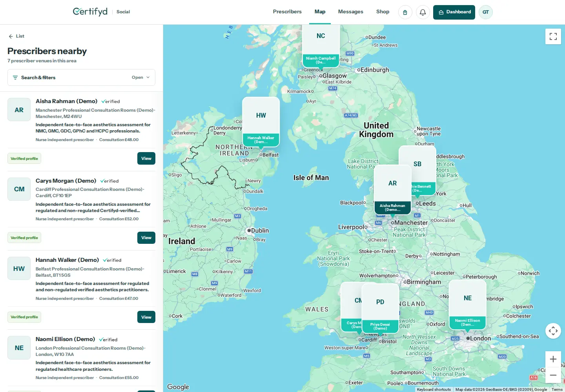Click Verified profile badge for Aisha Rahman
This screenshot has width=565, height=392.
pyautogui.click(x=24, y=158)
